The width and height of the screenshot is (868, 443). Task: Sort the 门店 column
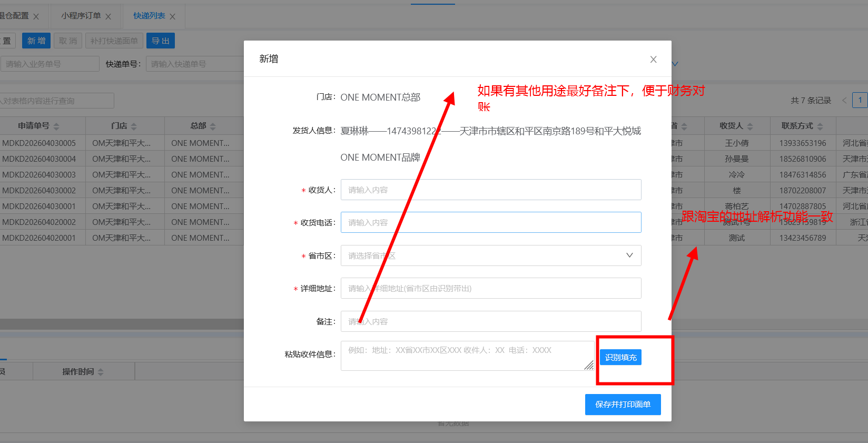(134, 126)
